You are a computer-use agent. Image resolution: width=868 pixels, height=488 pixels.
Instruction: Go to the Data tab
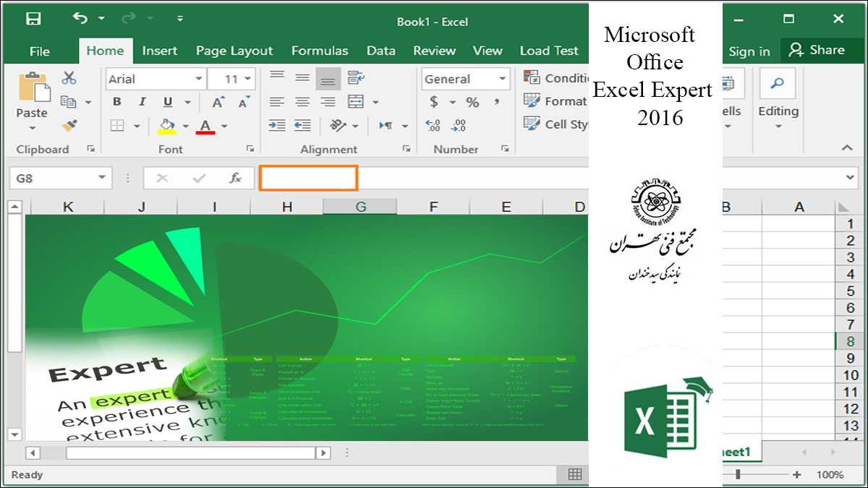click(x=381, y=51)
